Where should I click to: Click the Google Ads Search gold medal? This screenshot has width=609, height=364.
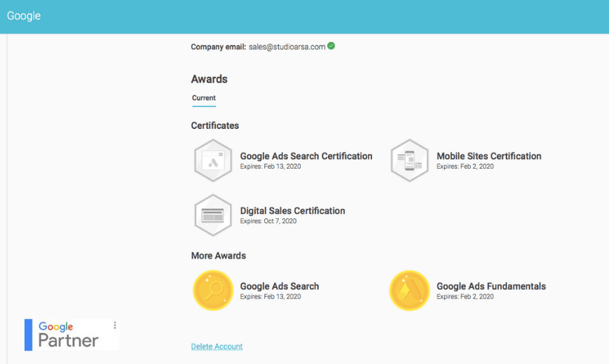click(213, 290)
